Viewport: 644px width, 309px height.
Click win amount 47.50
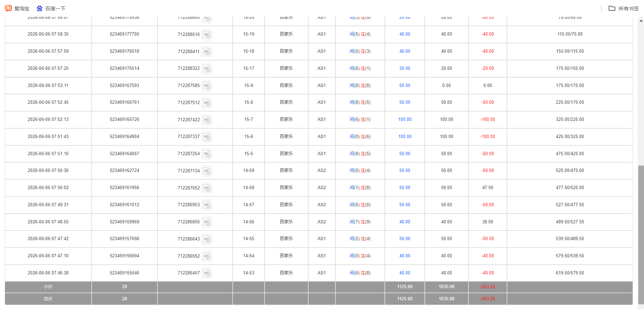(488, 188)
